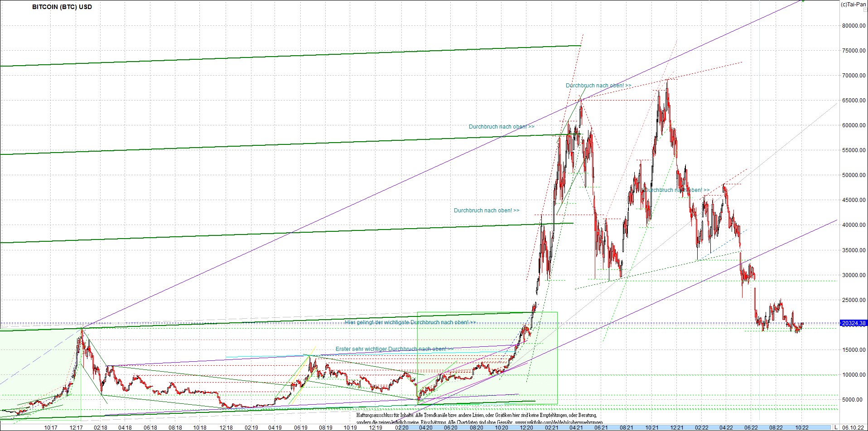Toggle the L logarithmic scale button

836,427
